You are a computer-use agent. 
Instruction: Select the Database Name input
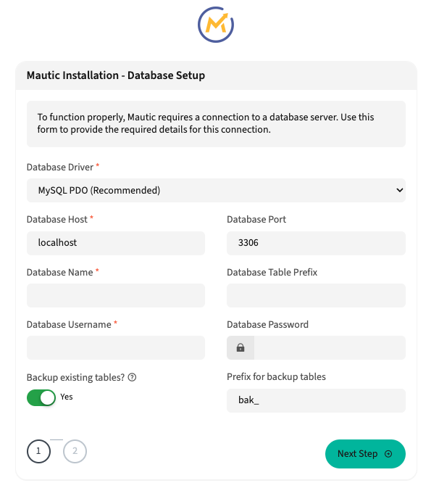[x=116, y=296]
